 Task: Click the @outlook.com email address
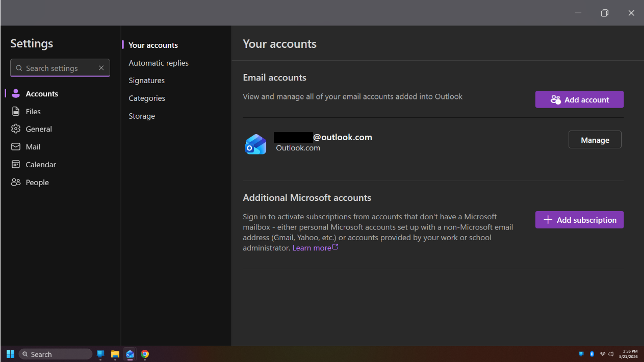click(x=323, y=137)
